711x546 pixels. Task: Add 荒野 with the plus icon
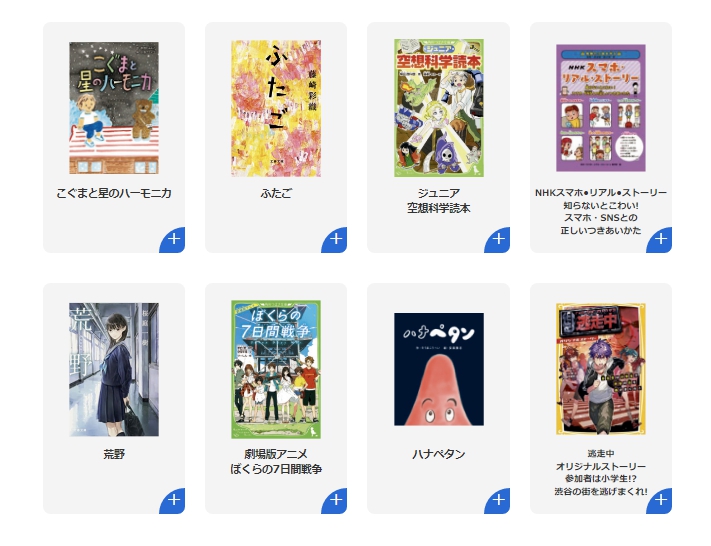coord(173,501)
